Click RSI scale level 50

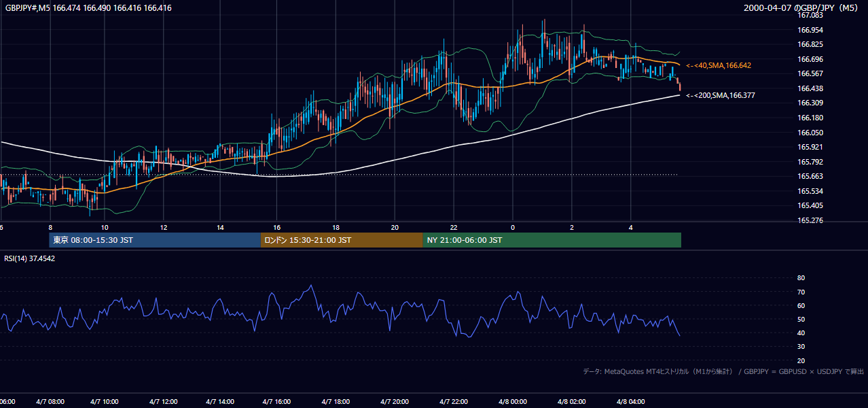pos(801,319)
